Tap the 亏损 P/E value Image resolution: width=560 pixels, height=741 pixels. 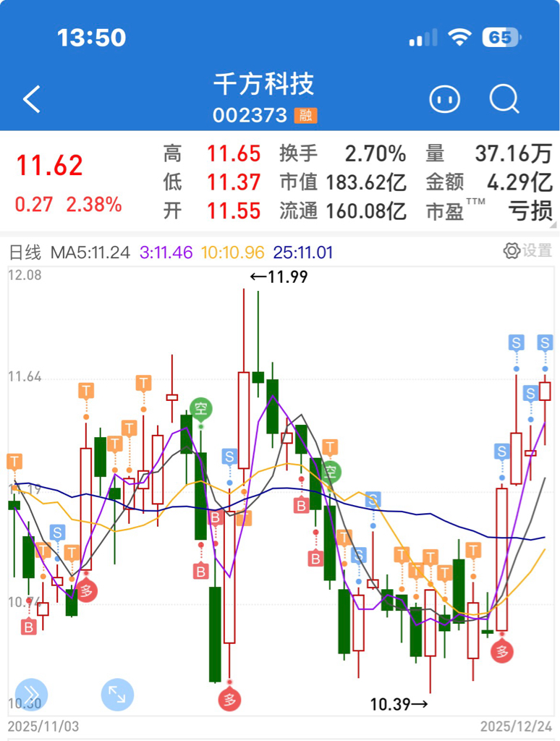[530, 211]
